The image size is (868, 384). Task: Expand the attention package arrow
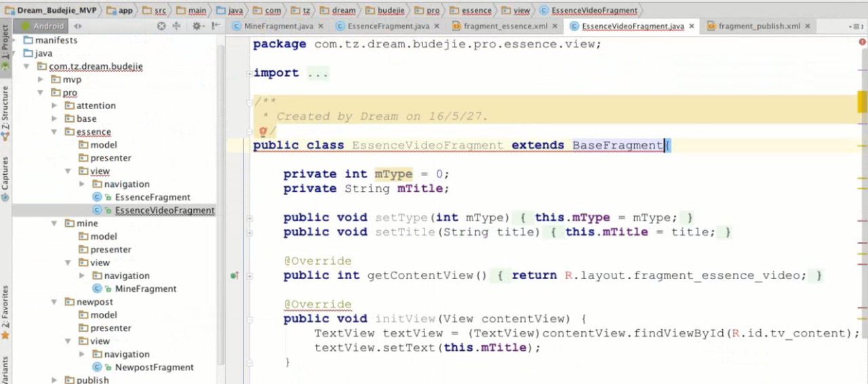pos(54,106)
